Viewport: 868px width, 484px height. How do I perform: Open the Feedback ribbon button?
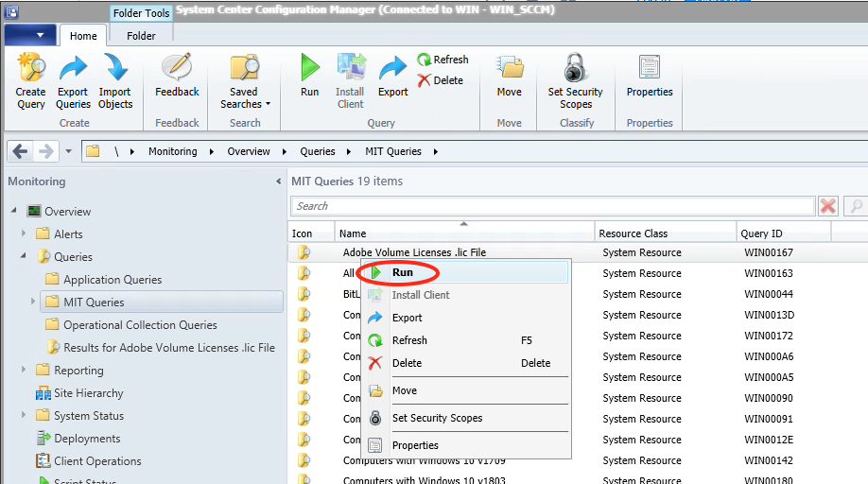pos(177,76)
